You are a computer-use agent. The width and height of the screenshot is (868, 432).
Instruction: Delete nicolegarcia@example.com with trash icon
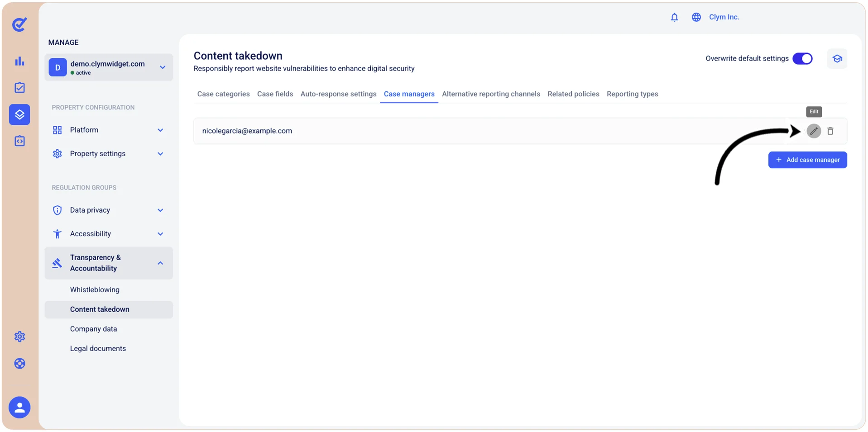point(830,131)
